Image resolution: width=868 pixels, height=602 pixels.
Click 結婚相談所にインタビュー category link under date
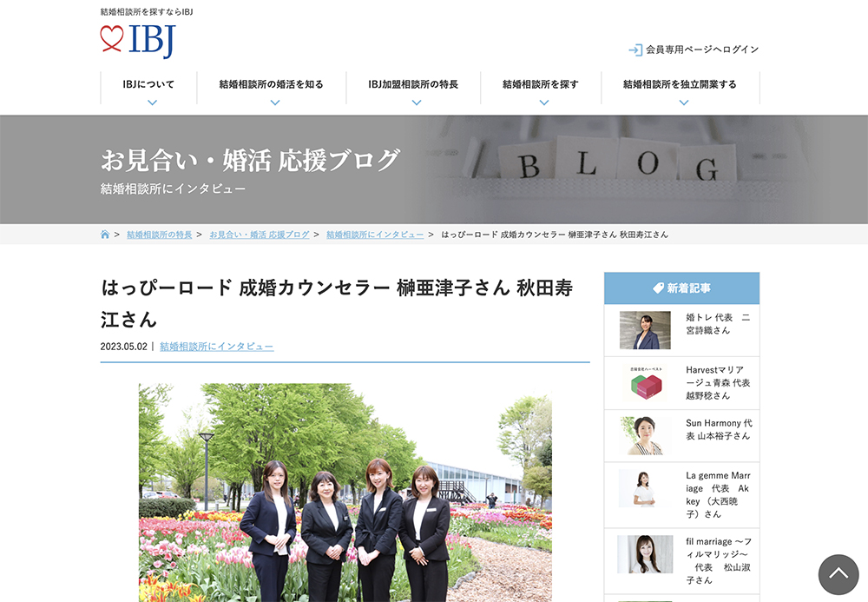tap(216, 346)
